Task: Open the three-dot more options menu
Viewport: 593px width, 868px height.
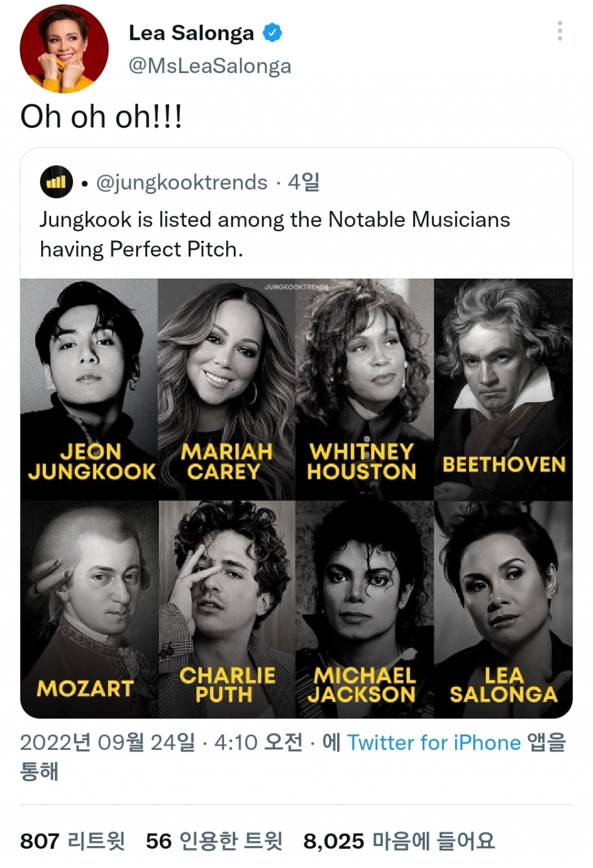Action: coord(559,31)
